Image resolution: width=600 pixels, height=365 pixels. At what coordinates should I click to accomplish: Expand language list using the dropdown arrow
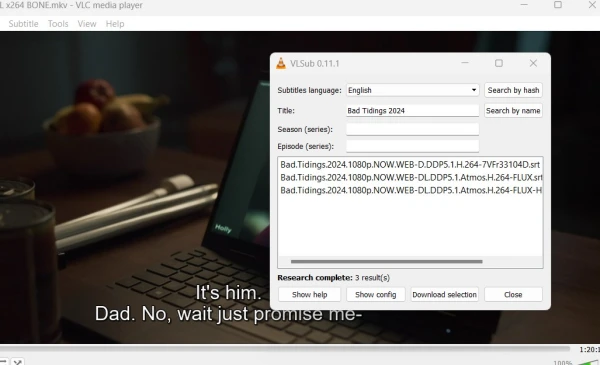474,90
